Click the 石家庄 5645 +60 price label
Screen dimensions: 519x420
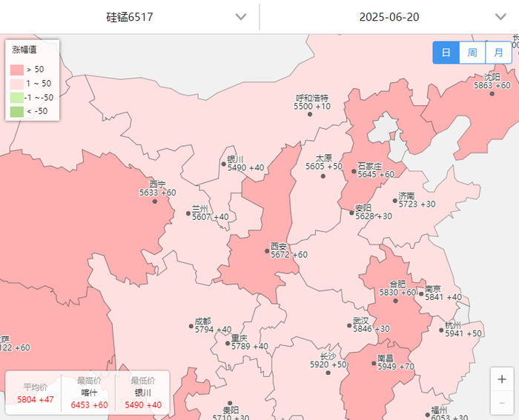(x=376, y=170)
